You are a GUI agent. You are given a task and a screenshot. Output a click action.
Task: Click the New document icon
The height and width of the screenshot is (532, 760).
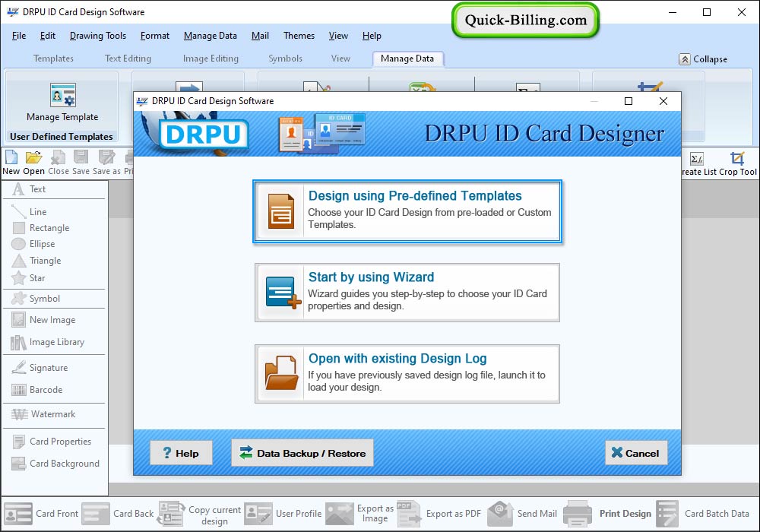point(11,157)
